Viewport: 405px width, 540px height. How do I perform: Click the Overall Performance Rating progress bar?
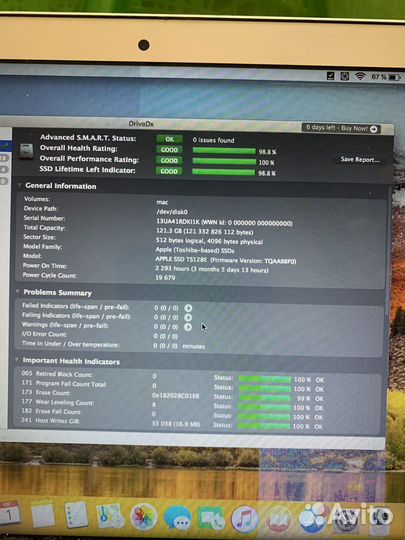tap(224, 162)
